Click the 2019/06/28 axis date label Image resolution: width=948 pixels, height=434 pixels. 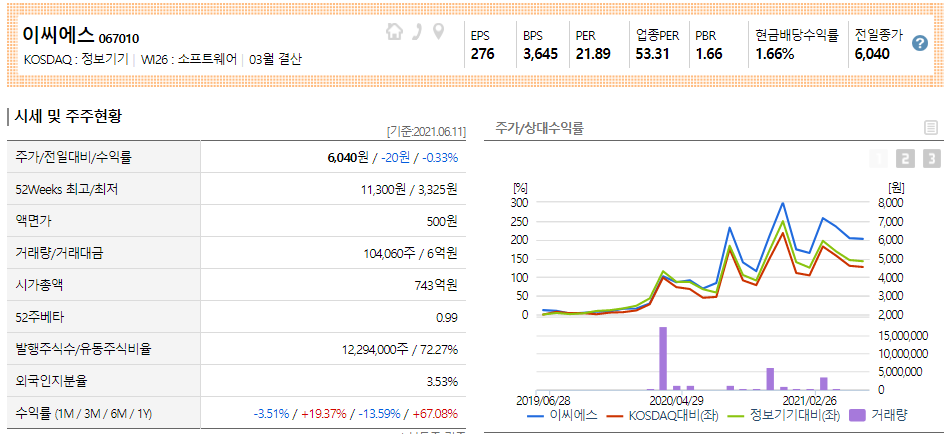pos(543,400)
